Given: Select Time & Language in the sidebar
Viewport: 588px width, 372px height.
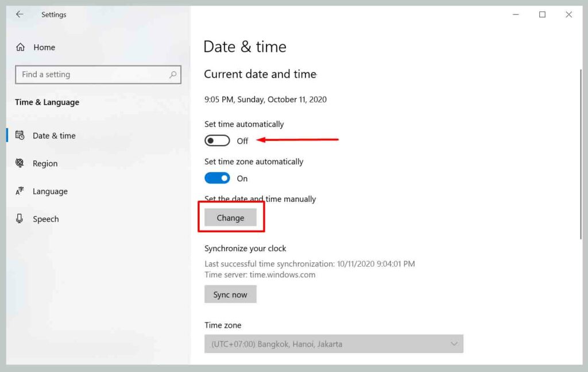Looking at the screenshot, I should (x=47, y=102).
